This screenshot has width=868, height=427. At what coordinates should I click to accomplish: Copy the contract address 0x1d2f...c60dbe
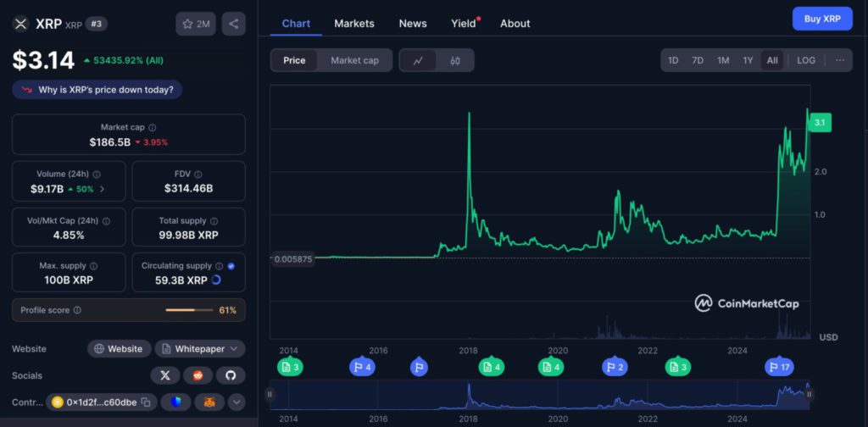click(146, 402)
